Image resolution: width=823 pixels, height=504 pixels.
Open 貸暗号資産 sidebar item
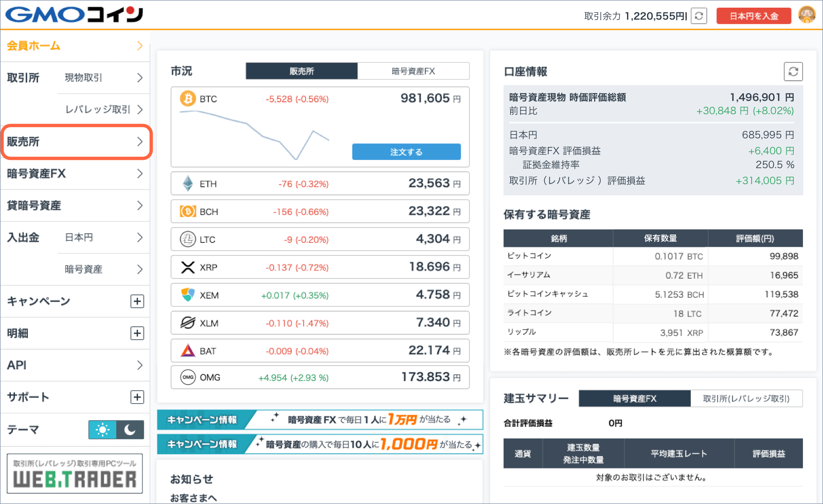[75, 205]
